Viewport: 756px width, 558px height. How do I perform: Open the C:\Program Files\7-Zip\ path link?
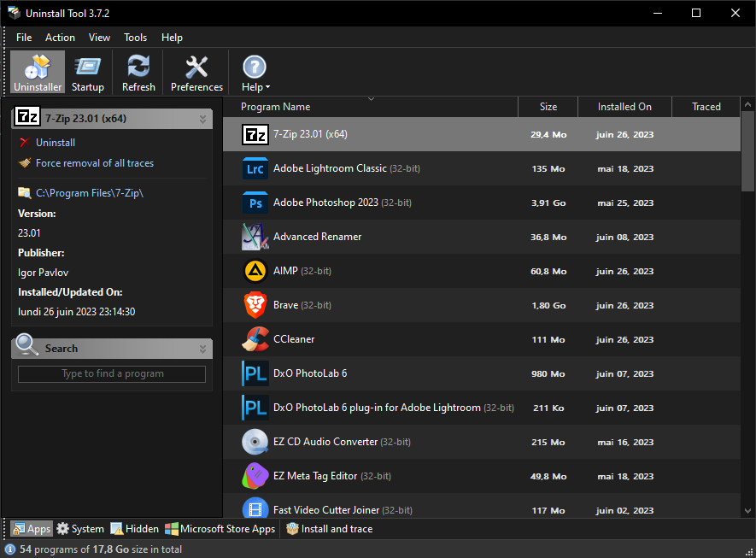pyautogui.click(x=90, y=193)
